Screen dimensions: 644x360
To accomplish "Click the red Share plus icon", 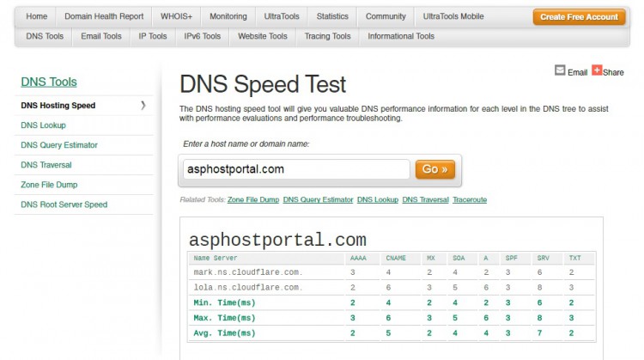I will click(597, 70).
